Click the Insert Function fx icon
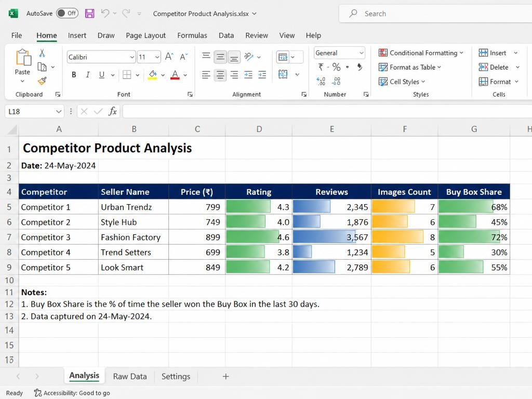 pos(113,111)
